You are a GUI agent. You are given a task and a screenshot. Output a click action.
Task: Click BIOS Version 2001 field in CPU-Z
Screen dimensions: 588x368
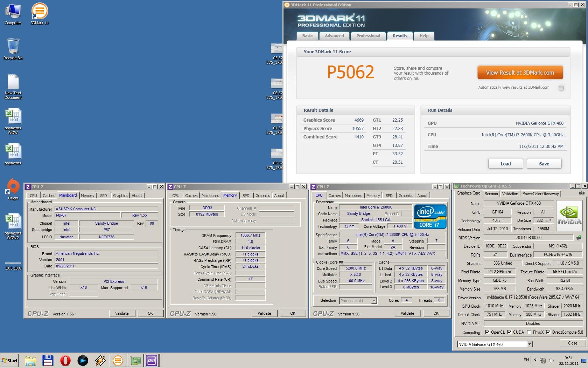[x=106, y=260]
